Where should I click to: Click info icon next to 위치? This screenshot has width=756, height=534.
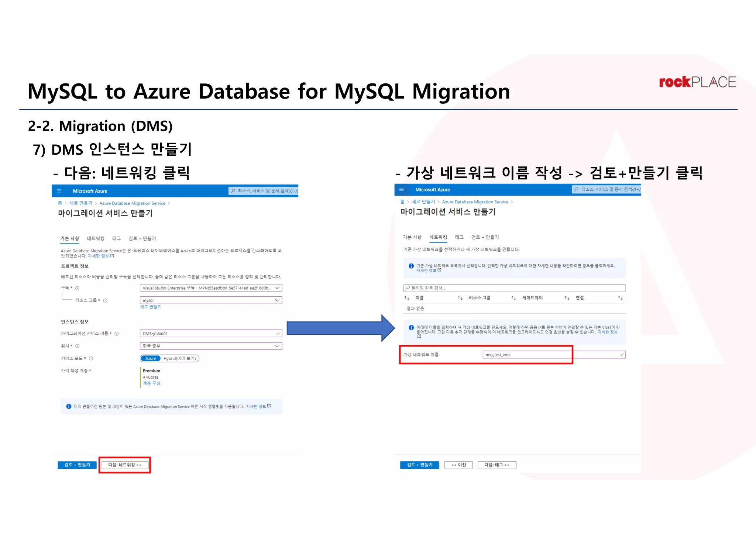pyautogui.click(x=78, y=346)
